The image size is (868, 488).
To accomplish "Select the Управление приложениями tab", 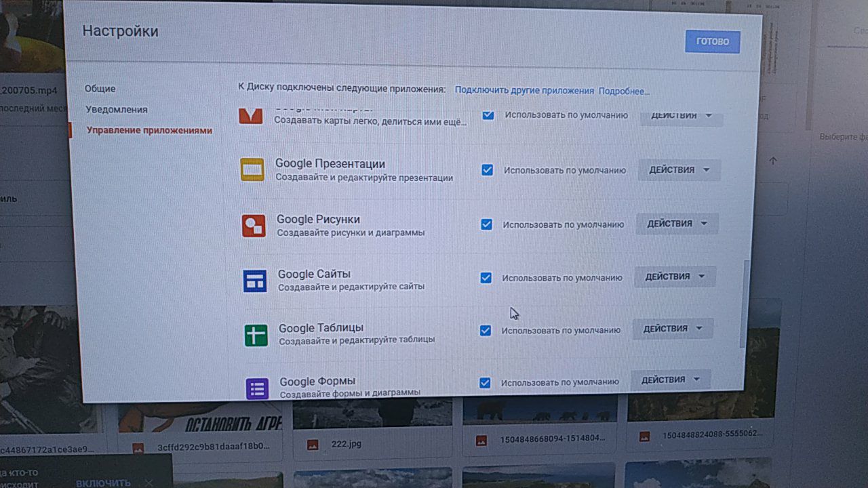I will pyautogui.click(x=149, y=131).
